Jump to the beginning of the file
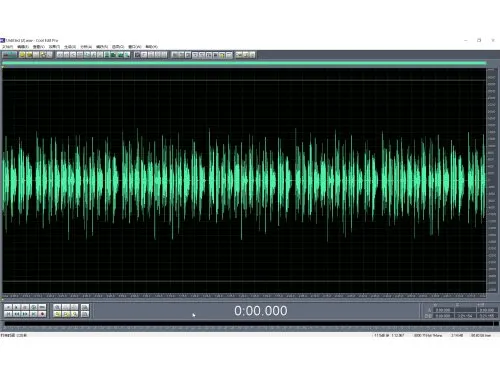 tap(8, 314)
